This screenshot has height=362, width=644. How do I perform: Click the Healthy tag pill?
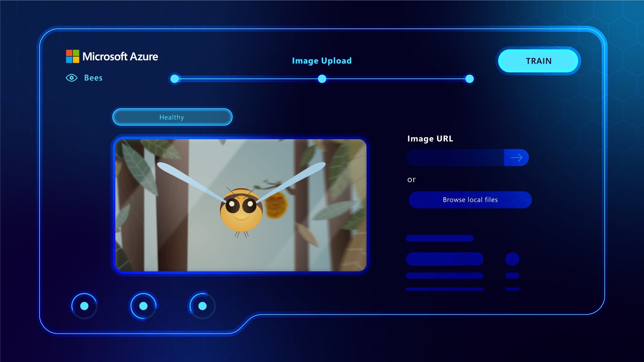[172, 117]
